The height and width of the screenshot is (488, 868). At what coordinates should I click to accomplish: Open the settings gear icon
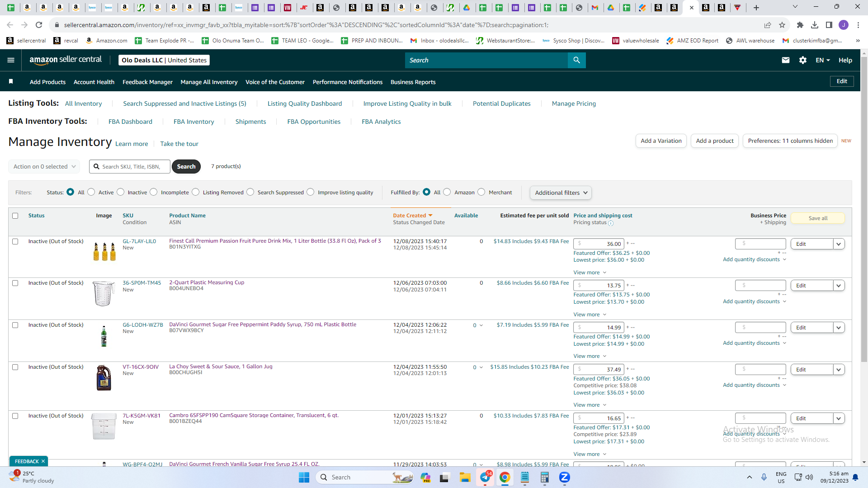tap(803, 60)
